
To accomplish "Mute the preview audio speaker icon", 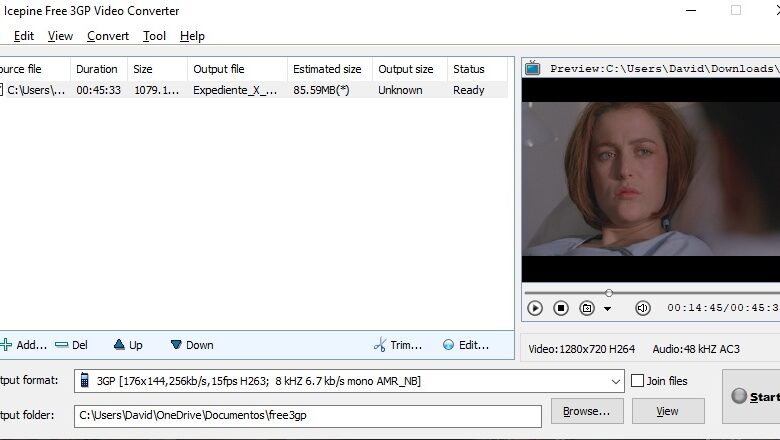I will (x=643, y=308).
